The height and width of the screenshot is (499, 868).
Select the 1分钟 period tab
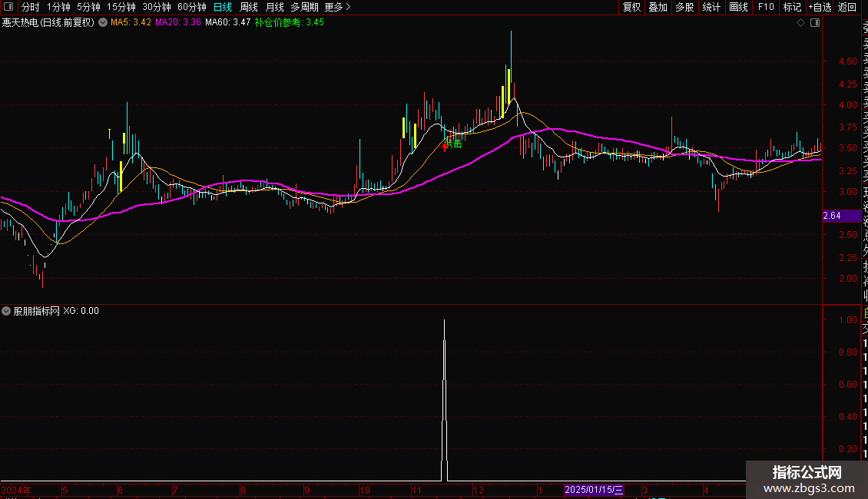pyautogui.click(x=58, y=7)
